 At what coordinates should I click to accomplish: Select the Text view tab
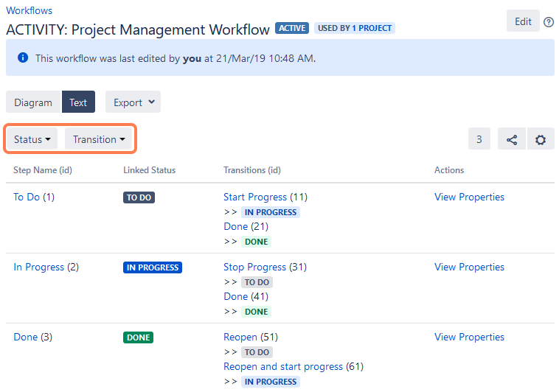click(78, 102)
